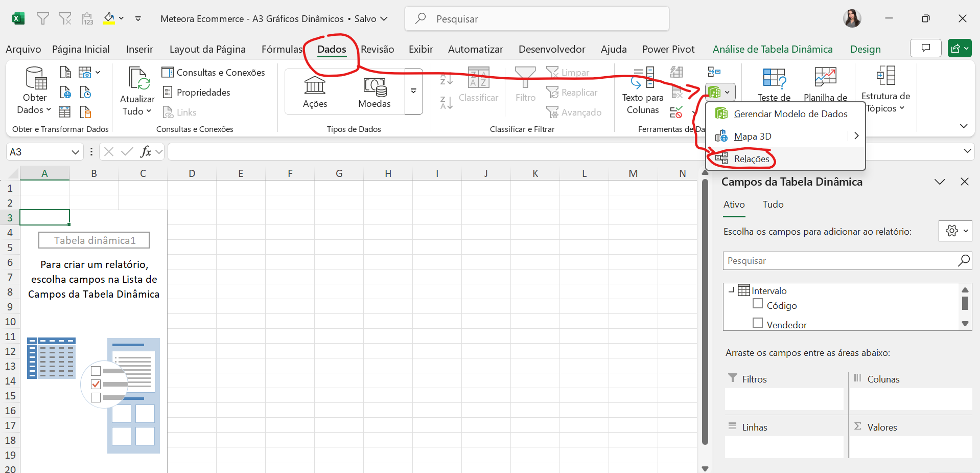
Task: Open the Arquivo tab
Action: pos(24,49)
